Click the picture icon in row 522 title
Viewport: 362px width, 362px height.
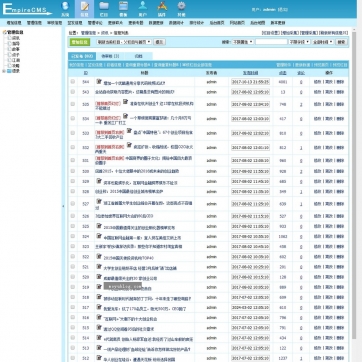(x=99, y=256)
